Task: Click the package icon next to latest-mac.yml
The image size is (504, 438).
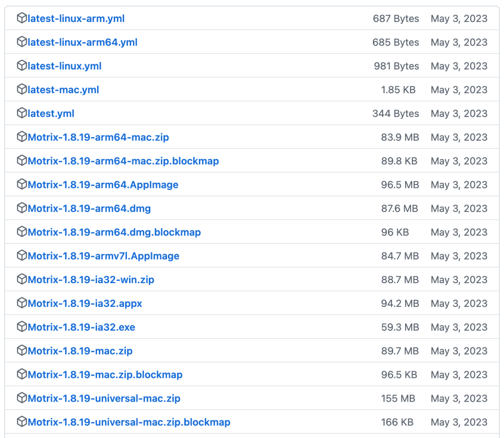Action: (21, 90)
